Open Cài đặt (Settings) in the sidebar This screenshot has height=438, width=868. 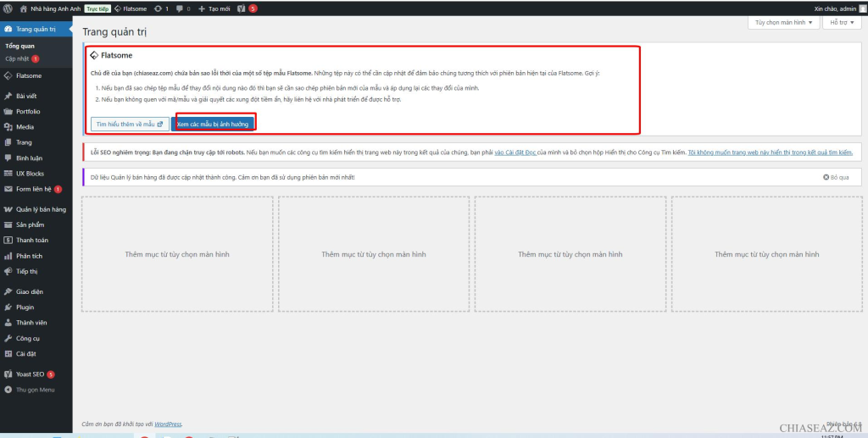[x=25, y=353]
